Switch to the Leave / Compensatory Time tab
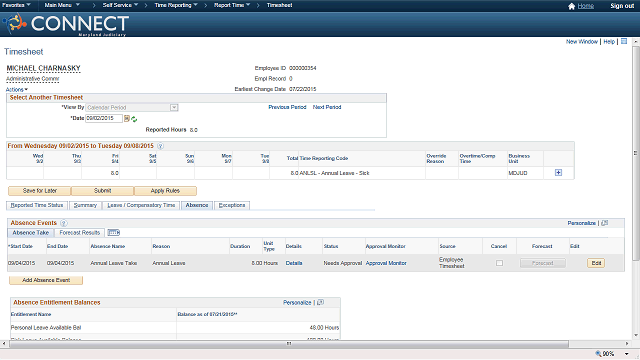The image size is (640, 360). (141, 205)
